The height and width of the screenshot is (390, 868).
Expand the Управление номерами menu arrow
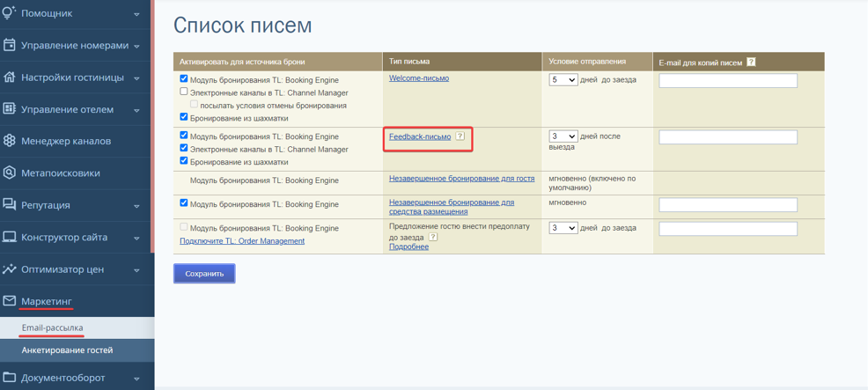coord(136,46)
